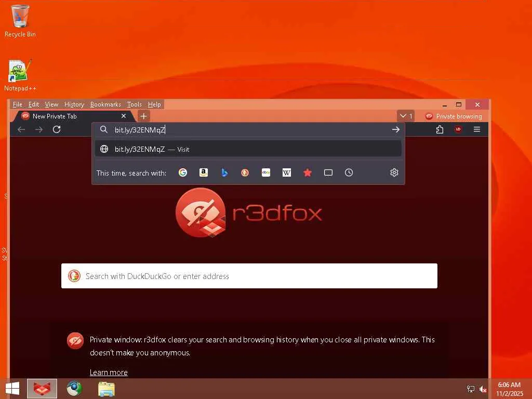Open search settings gear
The width and height of the screenshot is (532, 399).
pos(394,172)
